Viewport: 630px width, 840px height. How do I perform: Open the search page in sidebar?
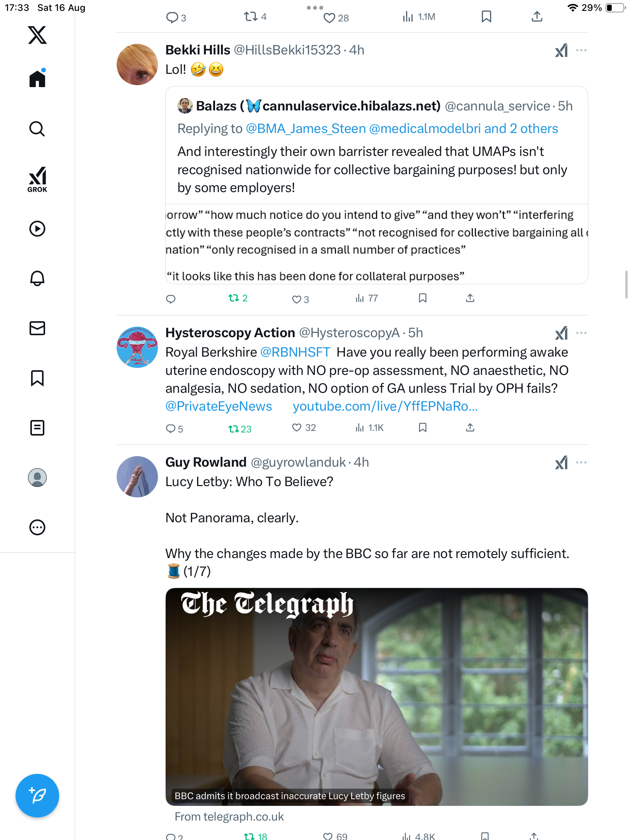[37, 129]
